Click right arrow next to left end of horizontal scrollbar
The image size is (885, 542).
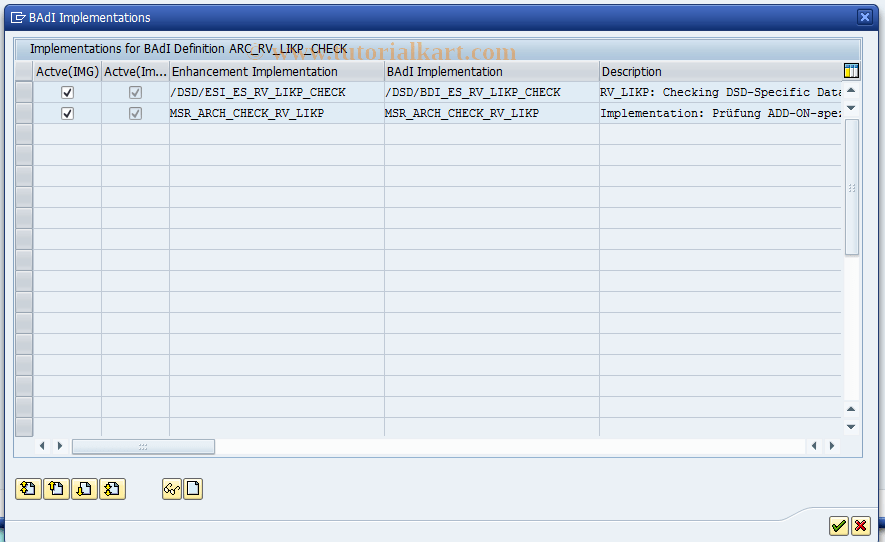point(60,446)
